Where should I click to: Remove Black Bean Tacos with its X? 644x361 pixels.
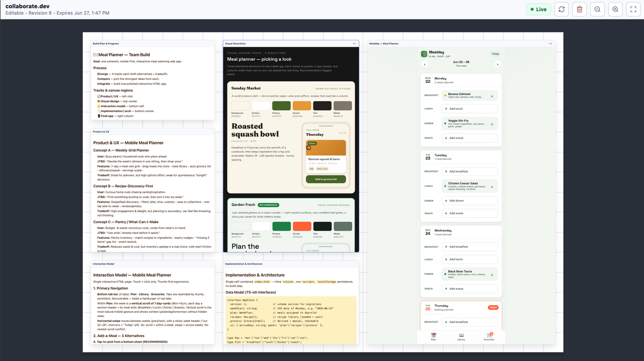492,274
